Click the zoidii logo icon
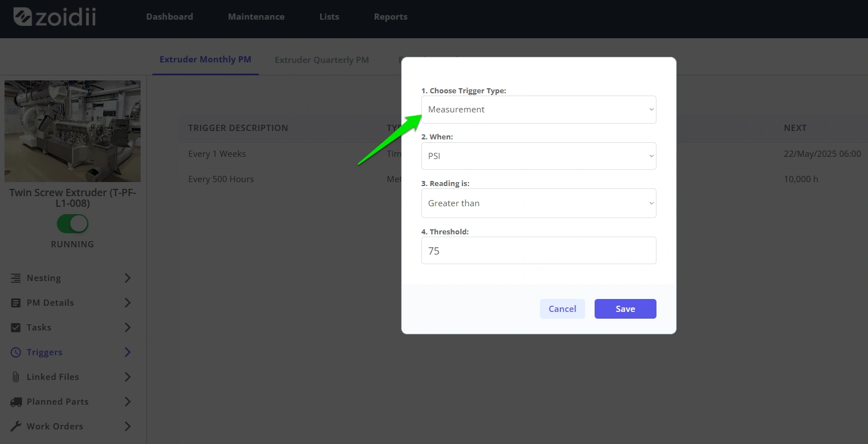This screenshot has height=444, width=868. coord(22,17)
